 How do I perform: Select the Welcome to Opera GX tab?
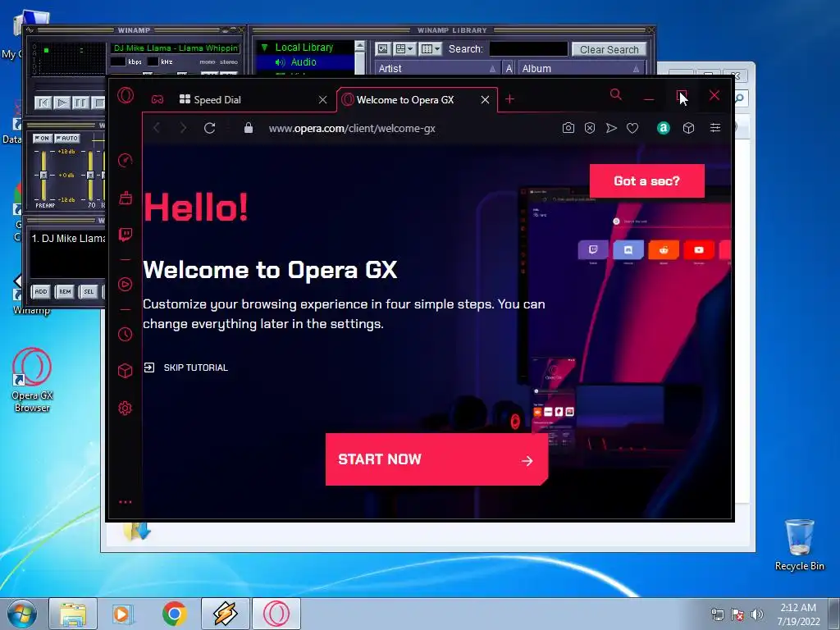click(x=417, y=99)
